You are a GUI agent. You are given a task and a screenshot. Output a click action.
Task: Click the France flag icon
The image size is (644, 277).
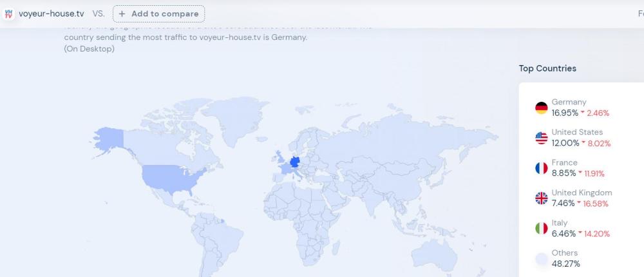click(x=541, y=168)
